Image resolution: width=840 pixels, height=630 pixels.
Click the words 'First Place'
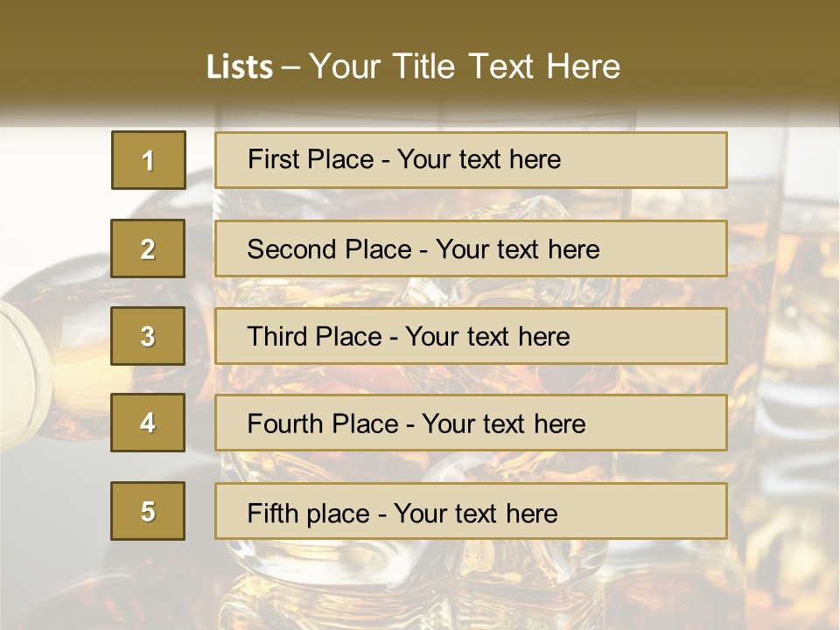coord(311,159)
